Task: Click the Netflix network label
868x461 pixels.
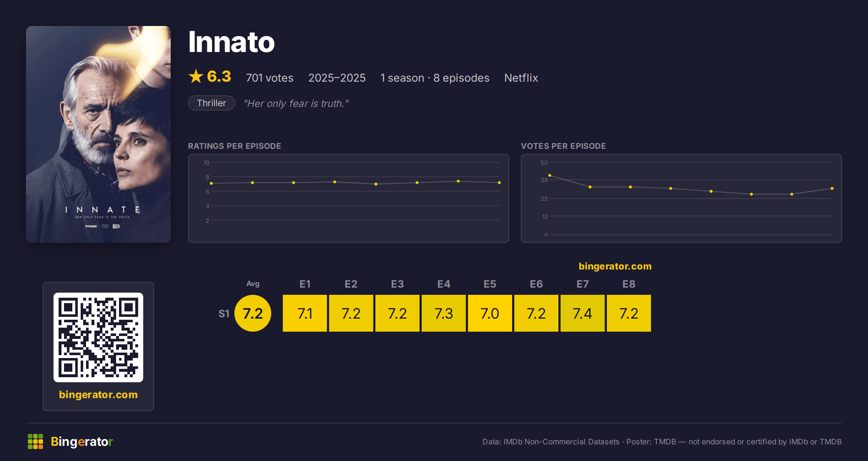Action: click(521, 78)
